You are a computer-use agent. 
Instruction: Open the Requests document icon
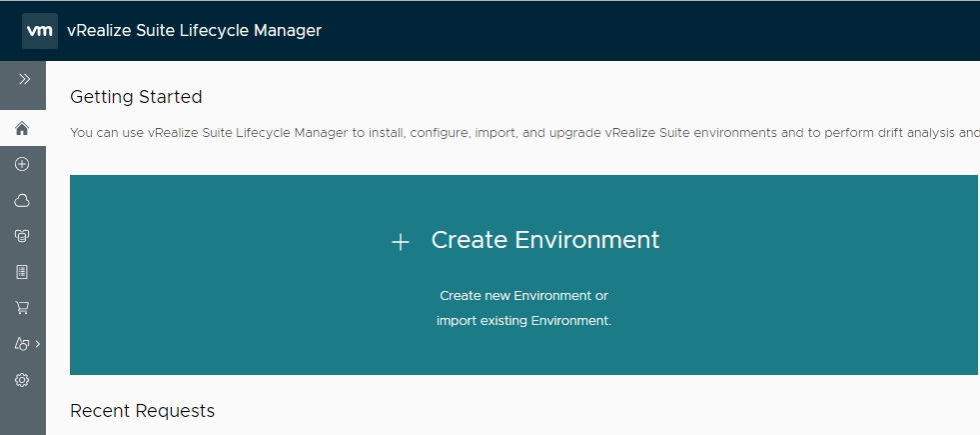(22, 272)
